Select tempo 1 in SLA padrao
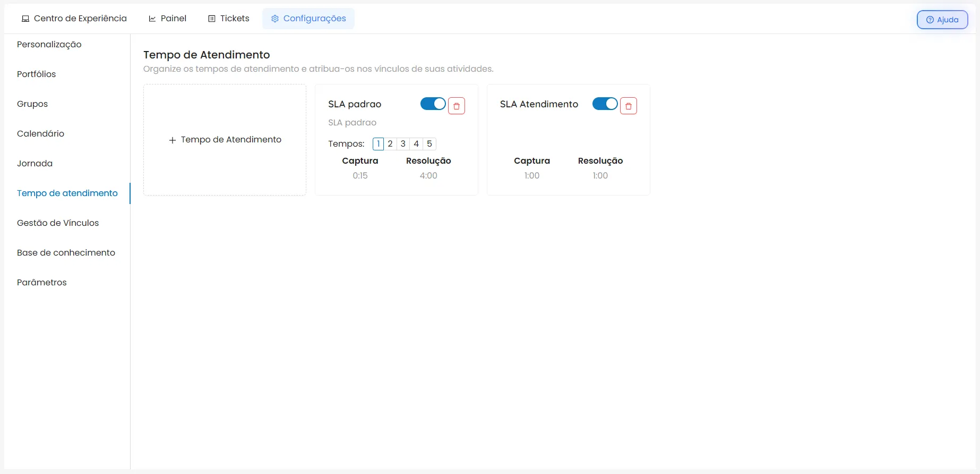Screen dimensions: 980x474 (378, 144)
